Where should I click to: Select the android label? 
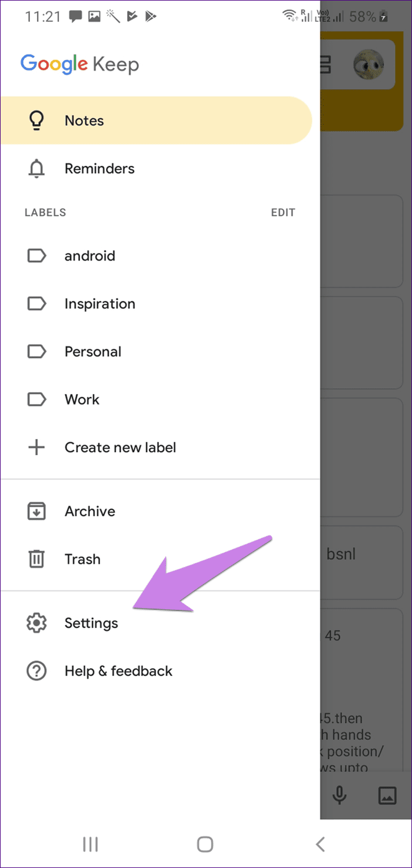pyautogui.click(x=160, y=256)
